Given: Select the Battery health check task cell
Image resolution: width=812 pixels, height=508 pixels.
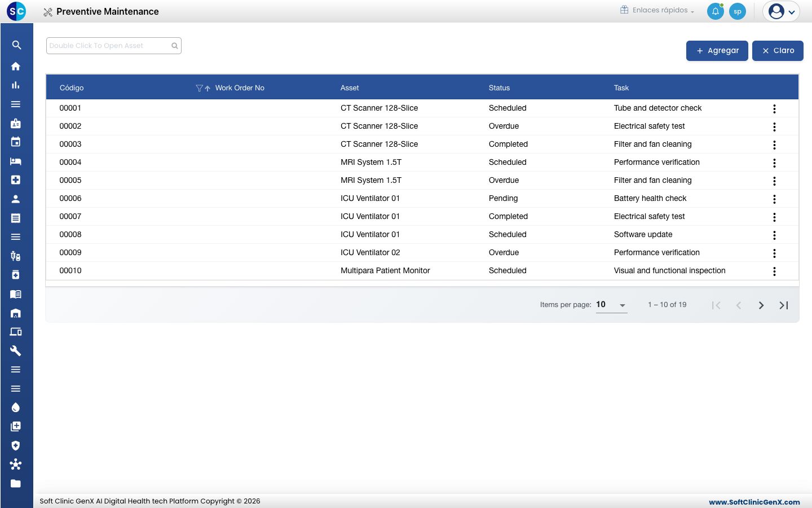Looking at the screenshot, I should click(650, 199).
